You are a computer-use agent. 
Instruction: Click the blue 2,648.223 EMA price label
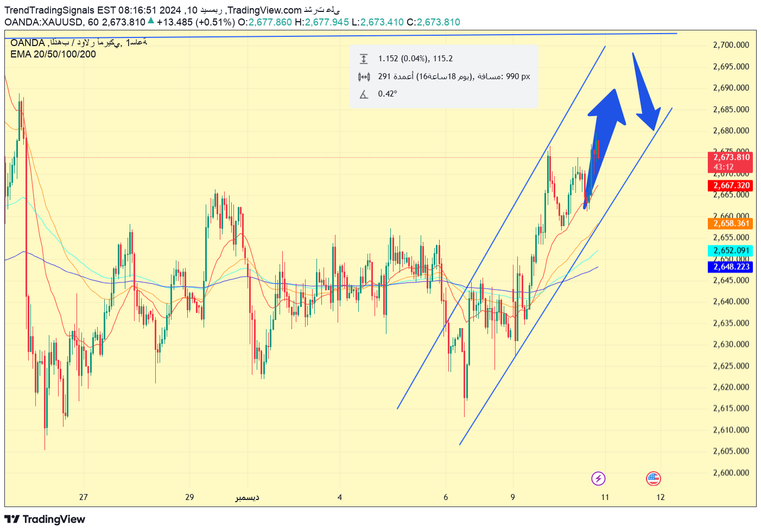click(730, 267)
